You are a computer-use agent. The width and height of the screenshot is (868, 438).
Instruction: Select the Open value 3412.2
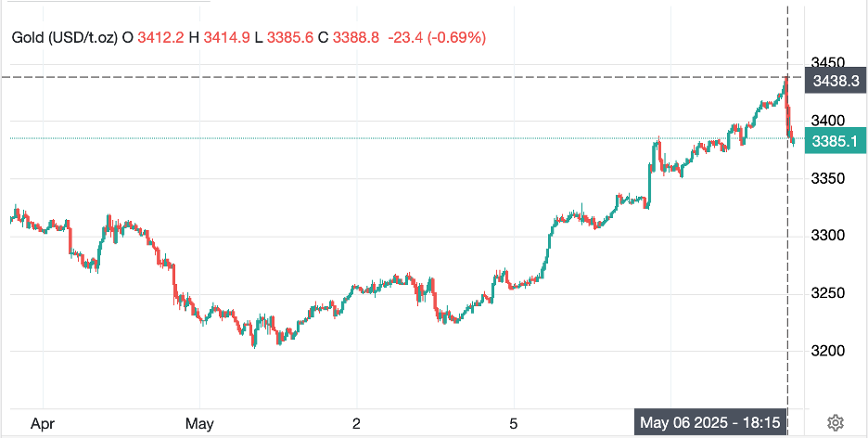click(x=160, y=37)
